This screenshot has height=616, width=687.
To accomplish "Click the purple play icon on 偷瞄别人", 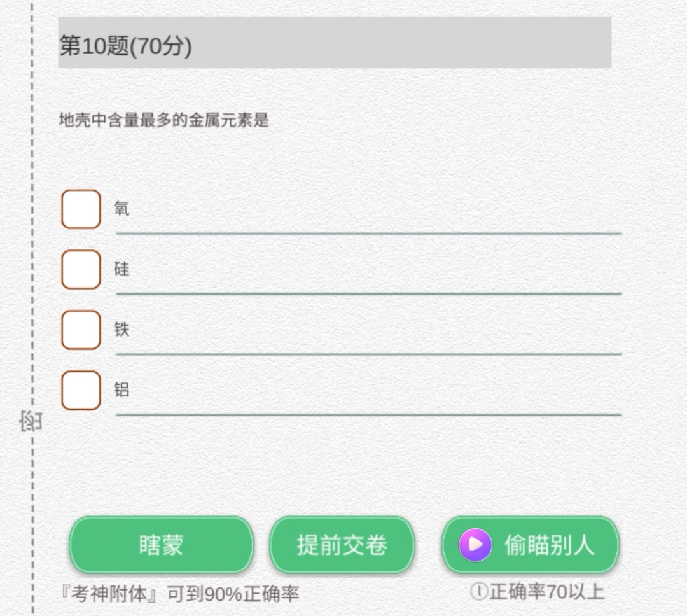I will pyautogui.click(x=475, y=545).
